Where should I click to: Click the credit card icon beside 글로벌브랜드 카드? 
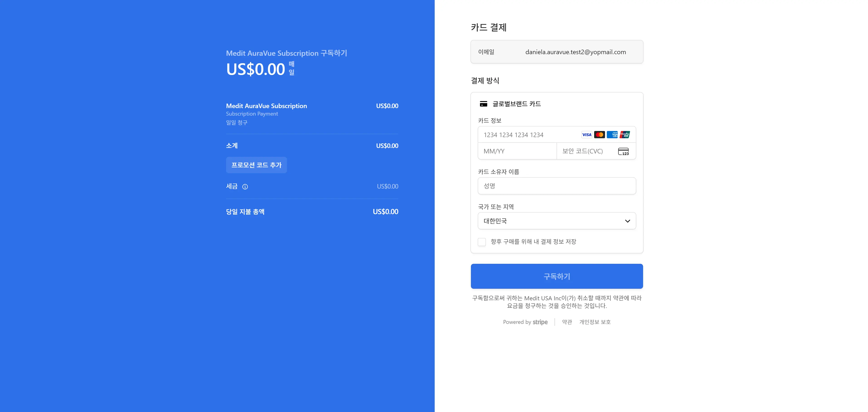click(484, 104)
